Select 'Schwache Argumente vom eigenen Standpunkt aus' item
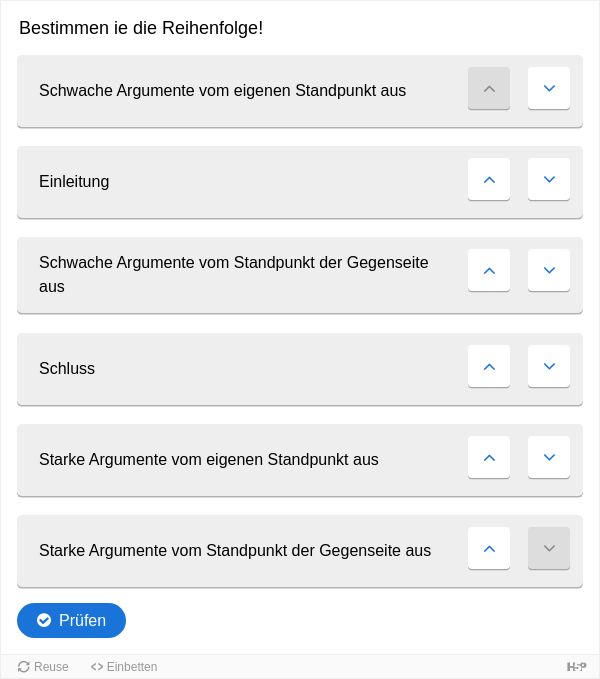Image resolution: width=600 pixels, height=679 pixels. click(300, 91)
